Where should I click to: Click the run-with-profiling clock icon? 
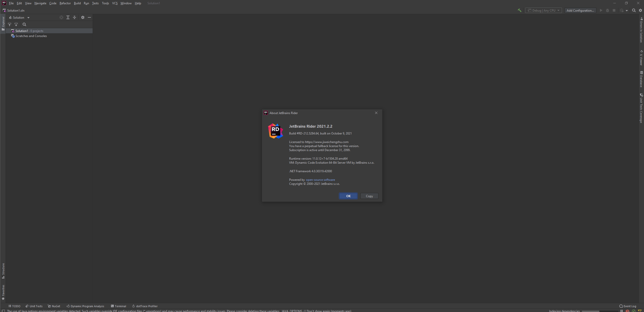(622, 10)
